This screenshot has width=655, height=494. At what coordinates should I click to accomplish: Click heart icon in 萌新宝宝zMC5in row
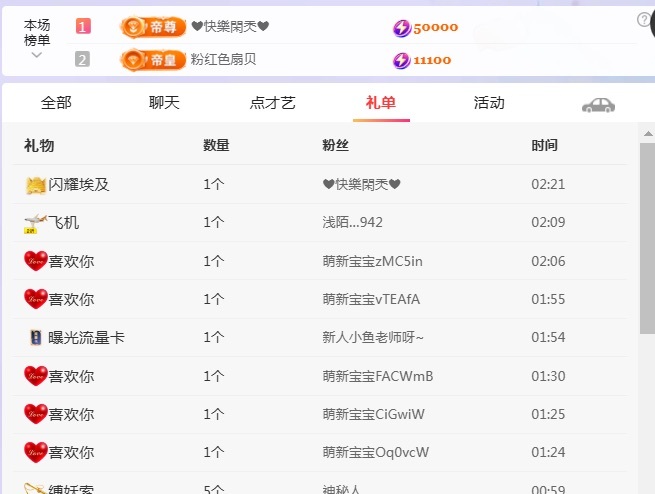(36, 261)
